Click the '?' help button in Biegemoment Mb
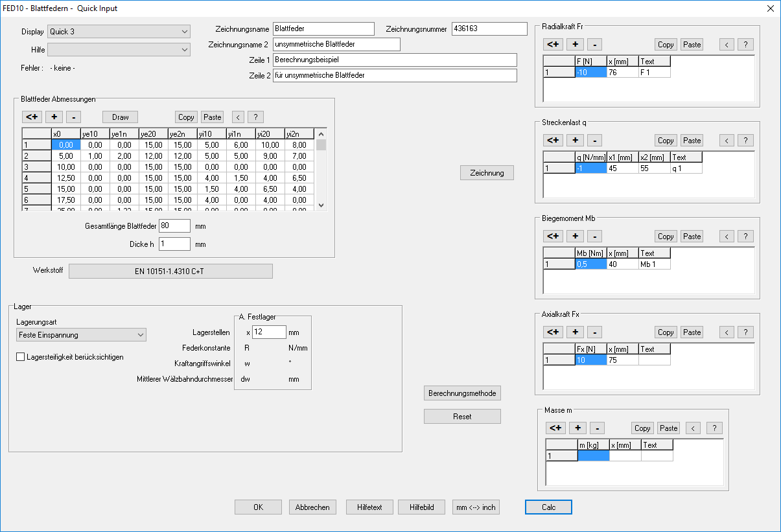 (746, 237)
